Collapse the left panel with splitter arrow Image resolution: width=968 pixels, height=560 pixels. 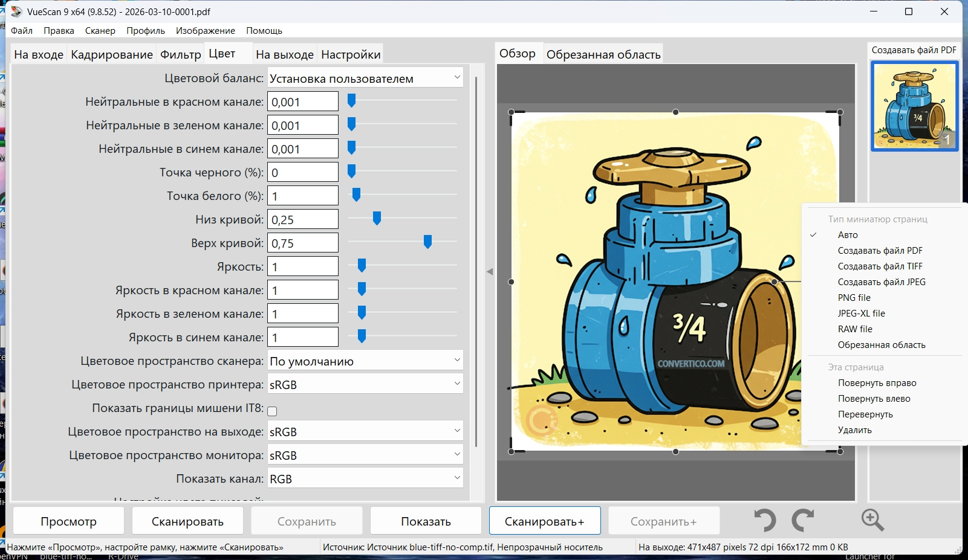tap(490, 272)
